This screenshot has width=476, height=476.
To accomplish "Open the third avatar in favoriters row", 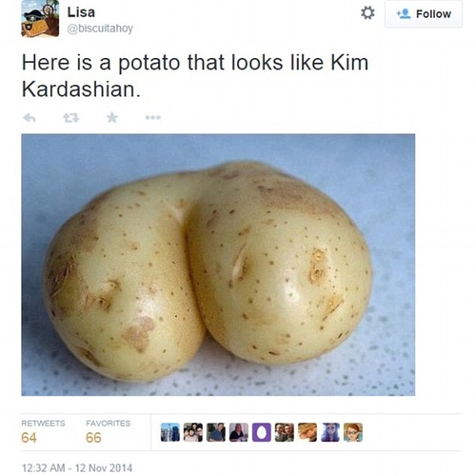I will pos(216,432).
